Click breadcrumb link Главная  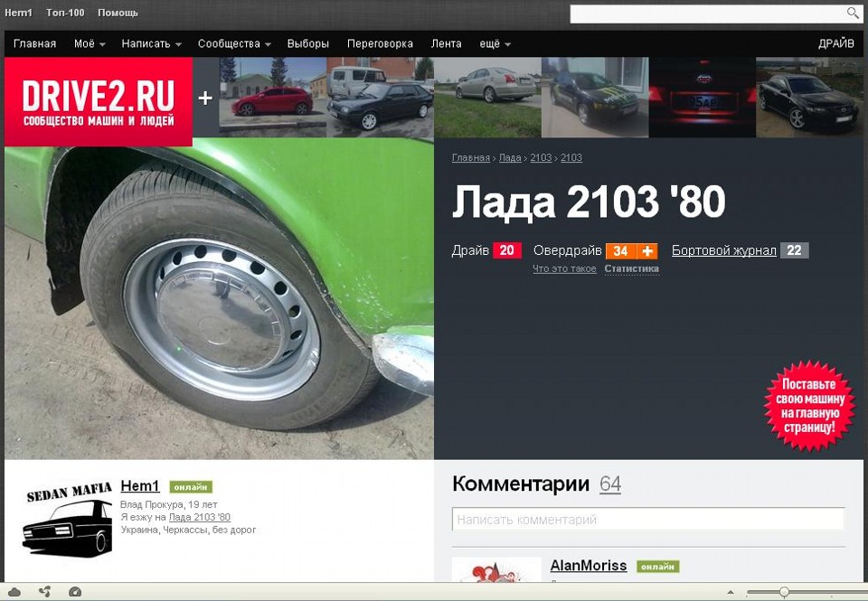point(470,158)
